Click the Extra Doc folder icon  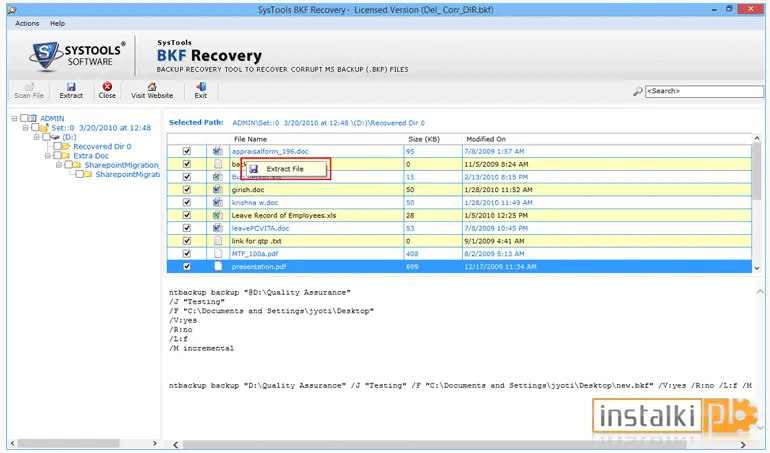pyautogui.click(x=66, y=156)
